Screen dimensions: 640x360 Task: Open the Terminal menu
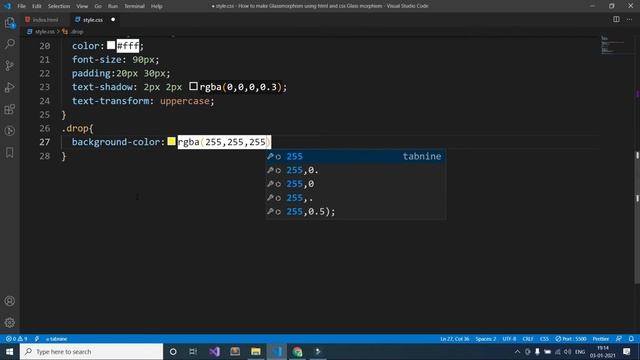(x=134, y=6)
